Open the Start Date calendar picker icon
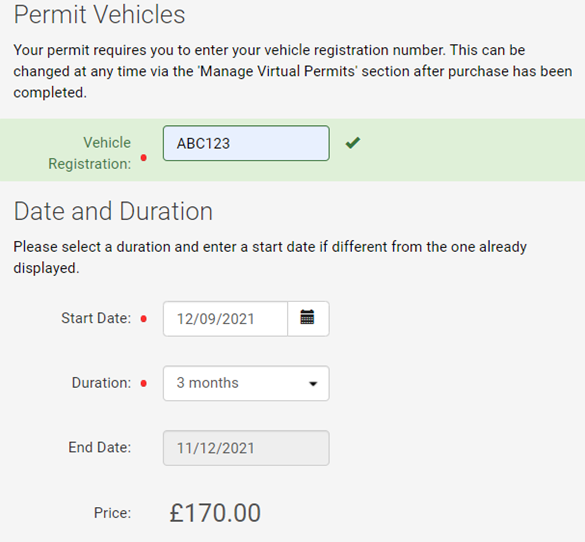Viewport: 585px width, 542px height. 308,319
